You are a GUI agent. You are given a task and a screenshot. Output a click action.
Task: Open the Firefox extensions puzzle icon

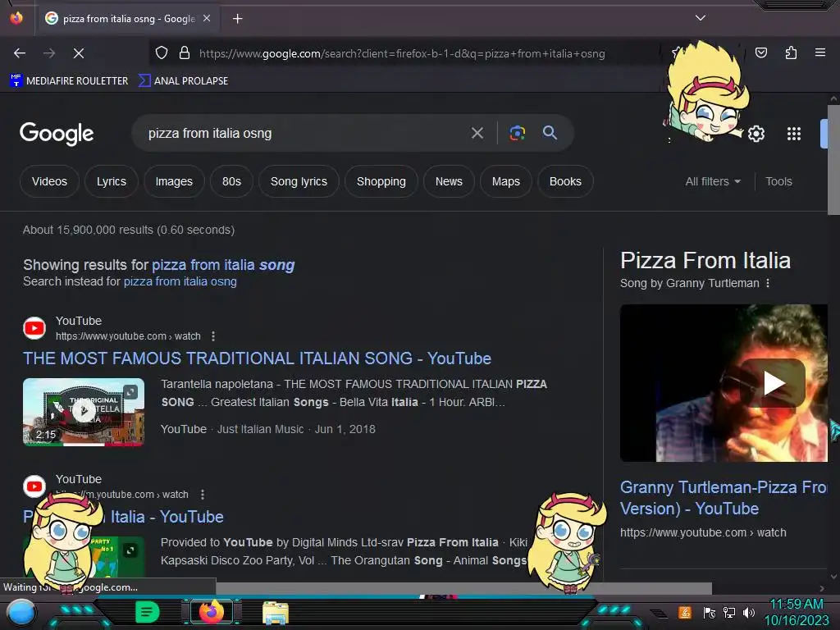coord(791,52)
